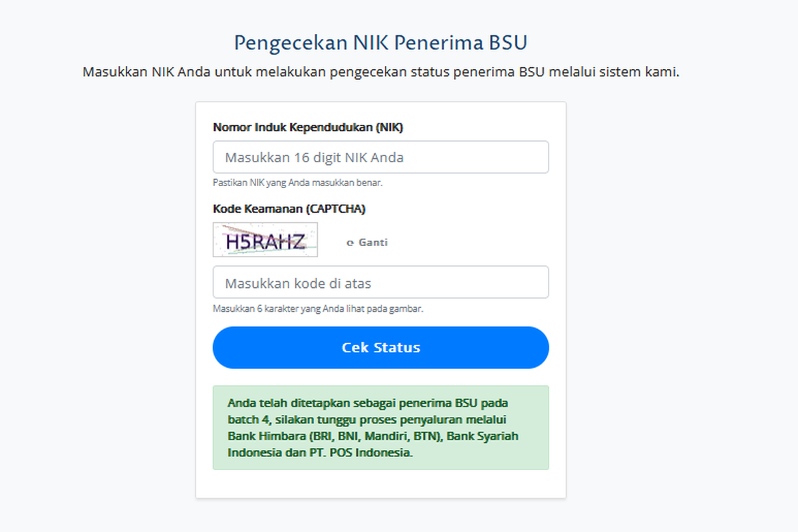Image resolution: width=798 pixels, height=532 pixels.
Task: Click 'batch 4' in the status message
Action: click(x=248, y=420)
